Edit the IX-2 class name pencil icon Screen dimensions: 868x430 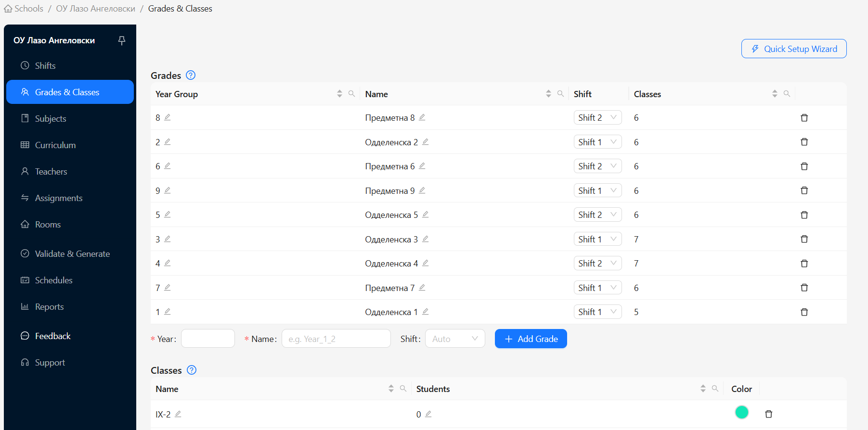[178, 414]
